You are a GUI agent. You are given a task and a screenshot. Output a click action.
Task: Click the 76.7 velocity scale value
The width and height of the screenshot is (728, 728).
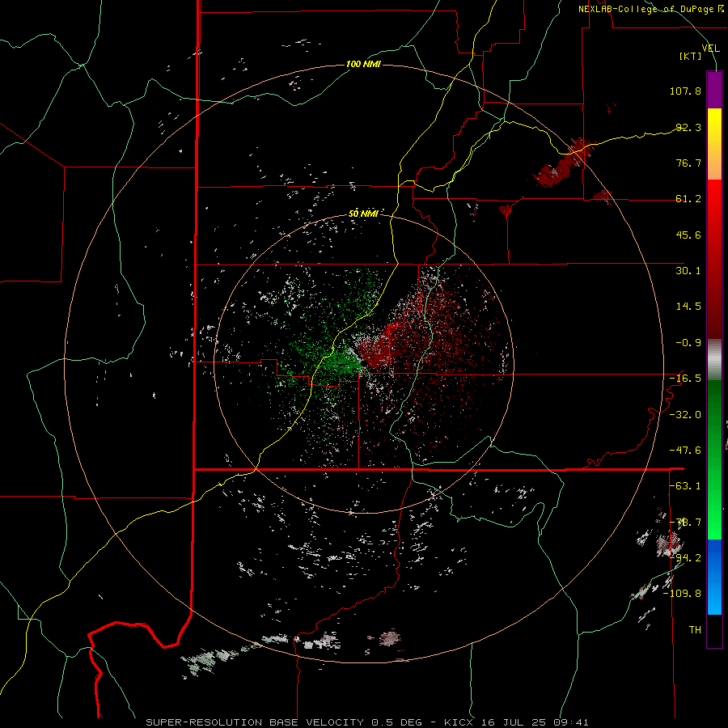(688, 163)
